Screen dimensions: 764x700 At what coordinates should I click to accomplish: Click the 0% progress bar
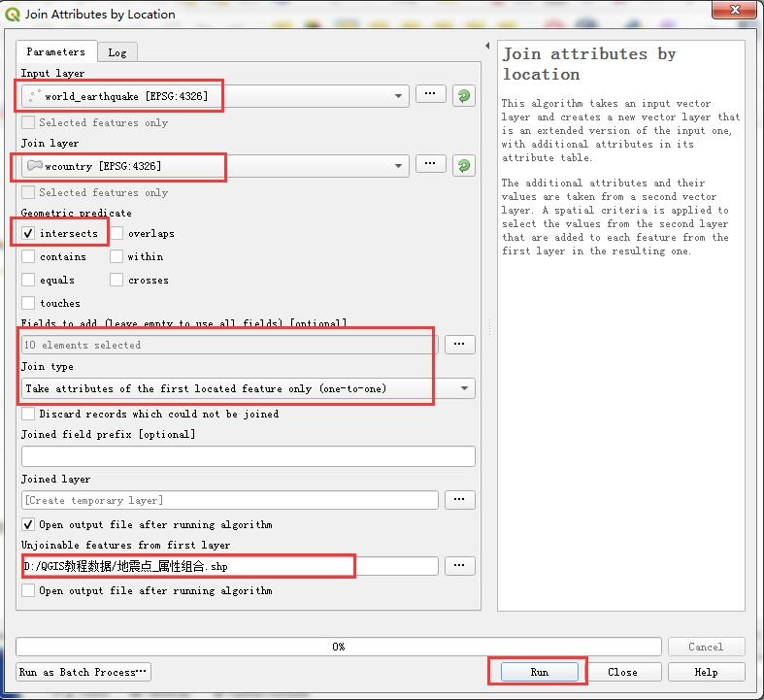339,647
